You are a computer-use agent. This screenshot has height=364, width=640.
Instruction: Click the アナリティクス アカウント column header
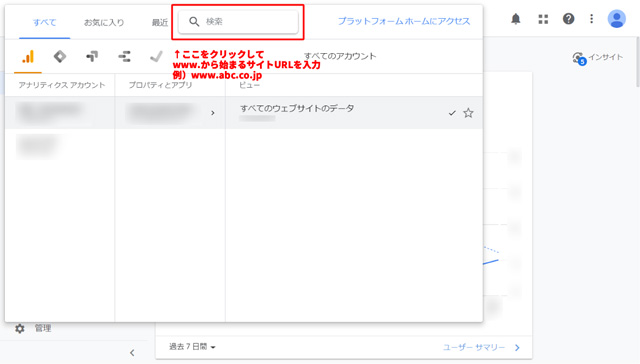62,85
